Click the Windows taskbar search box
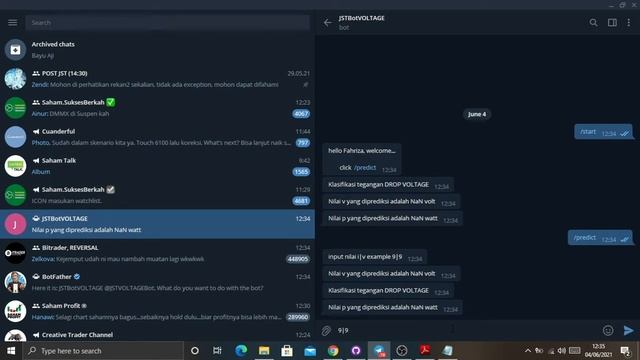Viewport: 640px width, 360px height. [103, 351]
